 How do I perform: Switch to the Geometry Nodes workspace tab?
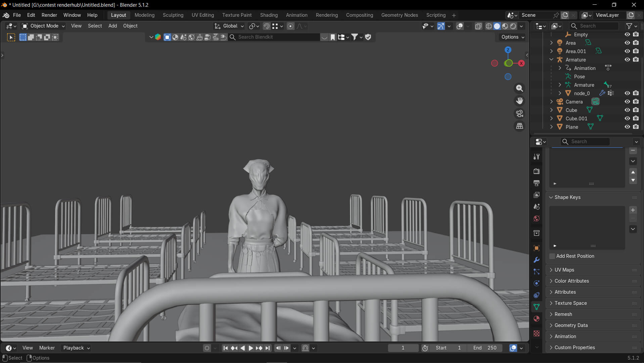pyautogui.click(x=400, y=15)
